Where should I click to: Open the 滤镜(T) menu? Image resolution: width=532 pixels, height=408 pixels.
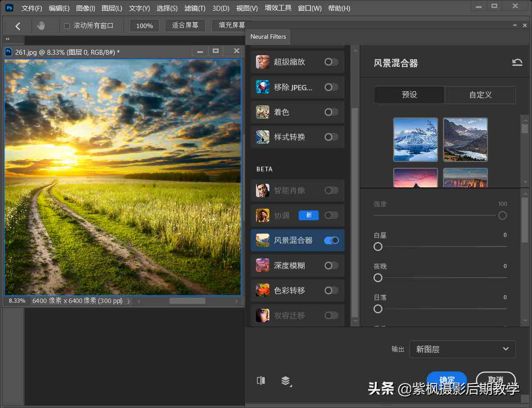[x=195, y=8]
